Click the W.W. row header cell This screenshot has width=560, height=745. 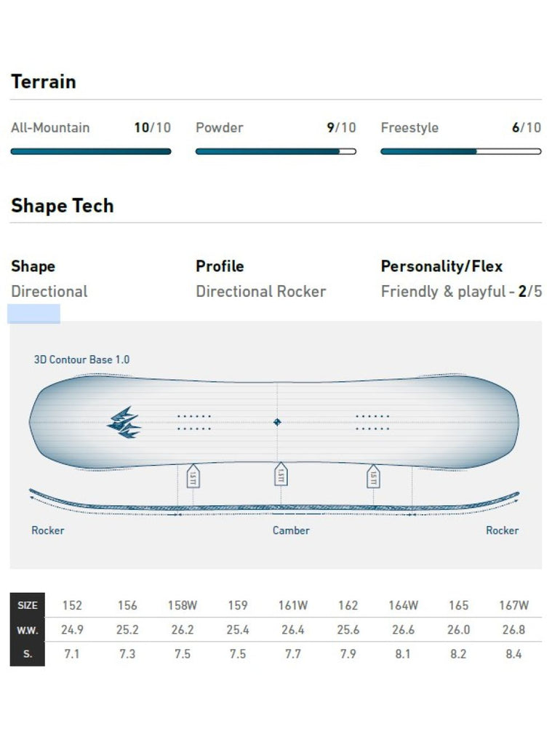click(28, 630)
